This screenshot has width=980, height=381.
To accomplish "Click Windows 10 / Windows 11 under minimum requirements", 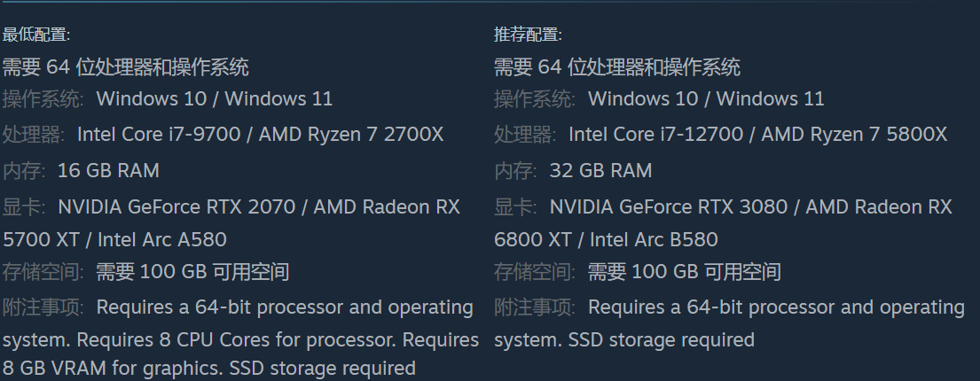I will 214,98.
